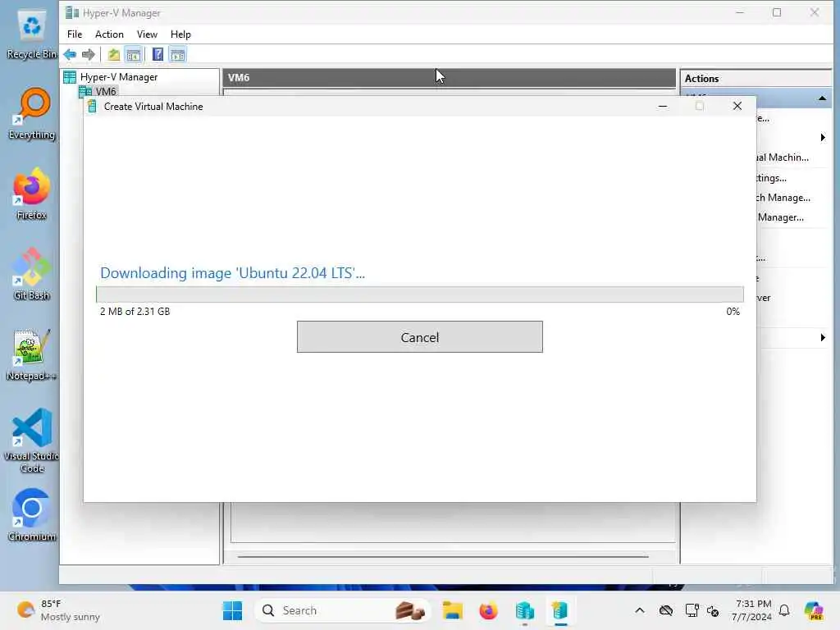Select VM6 server in the tree
Screen dimensions: 840x630
[106, 91]
